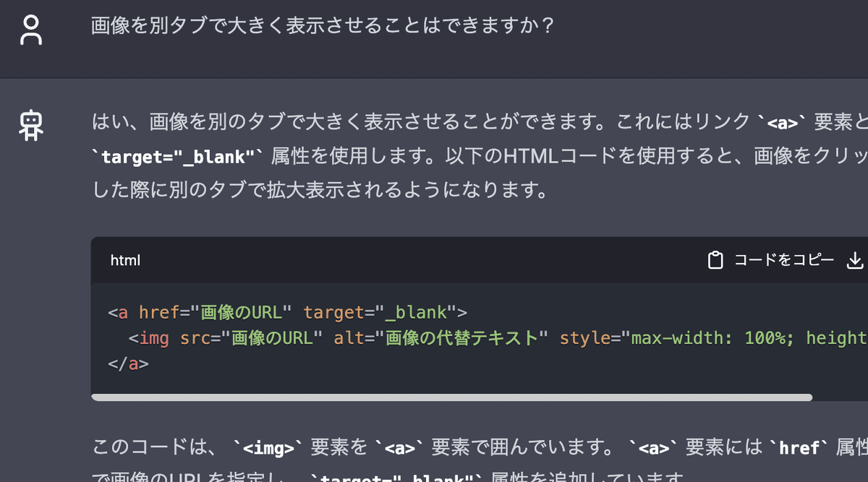
Task: Click the download icon in code header
Action: (x=855, y=260)
